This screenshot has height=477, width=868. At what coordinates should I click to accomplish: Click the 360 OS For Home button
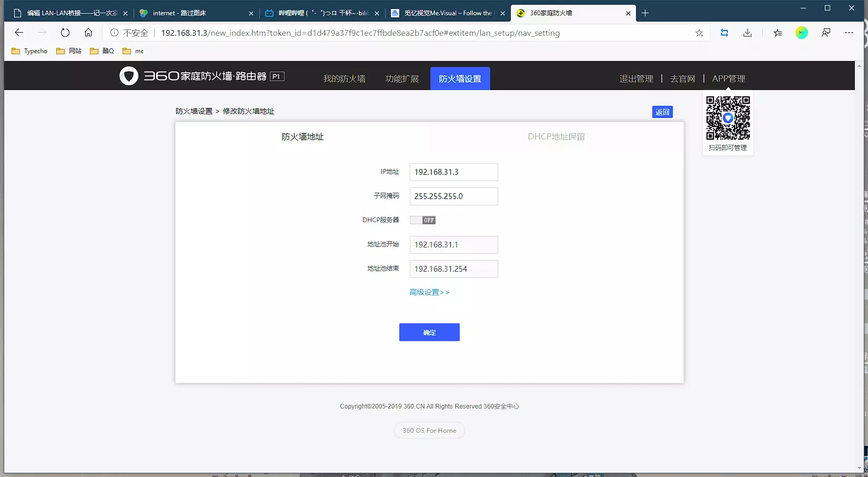coord(429,430)
